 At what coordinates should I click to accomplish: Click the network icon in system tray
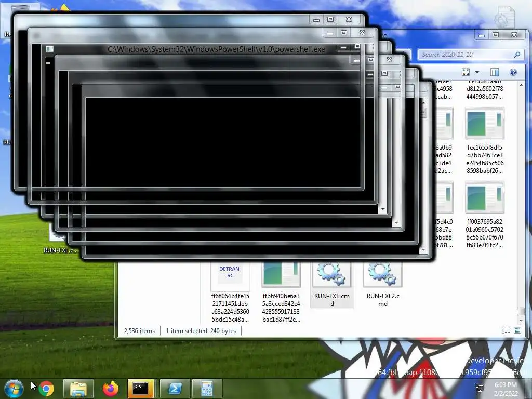480,389
